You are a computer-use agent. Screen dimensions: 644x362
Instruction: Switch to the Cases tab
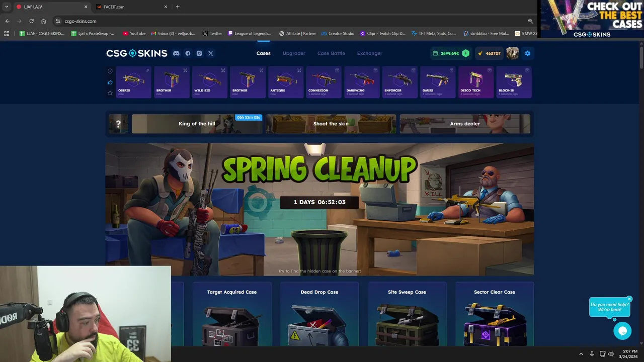(x=263, y=53)
